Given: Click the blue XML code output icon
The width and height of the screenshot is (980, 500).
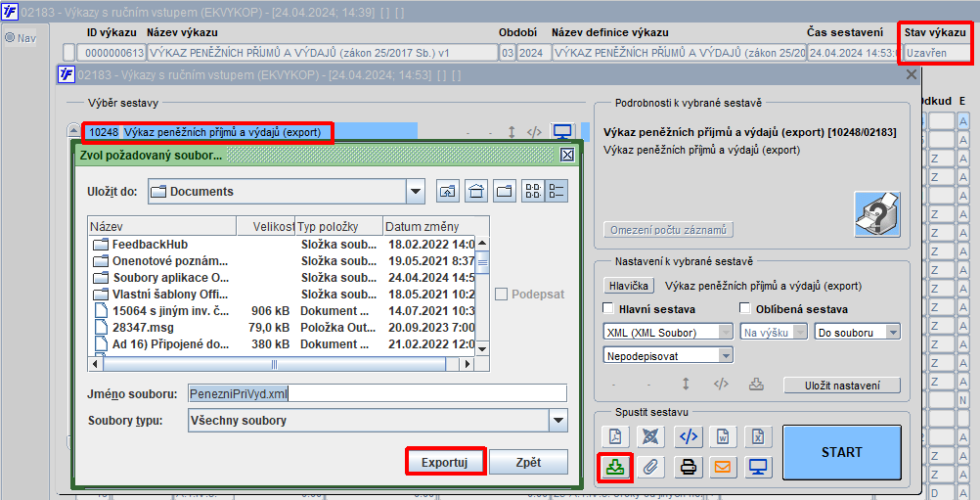Looking at the screenshot, I should (689, 436).
